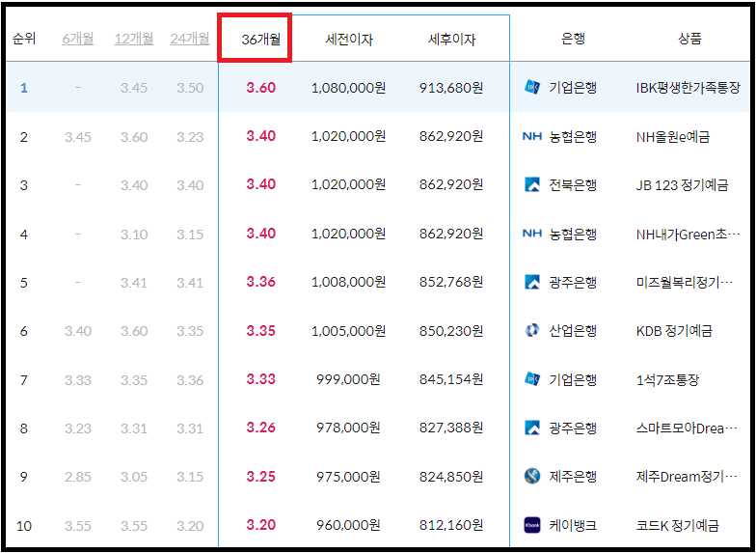
Task: Click the 999,000원 pre-tax interest
Action: click(349, 379)
